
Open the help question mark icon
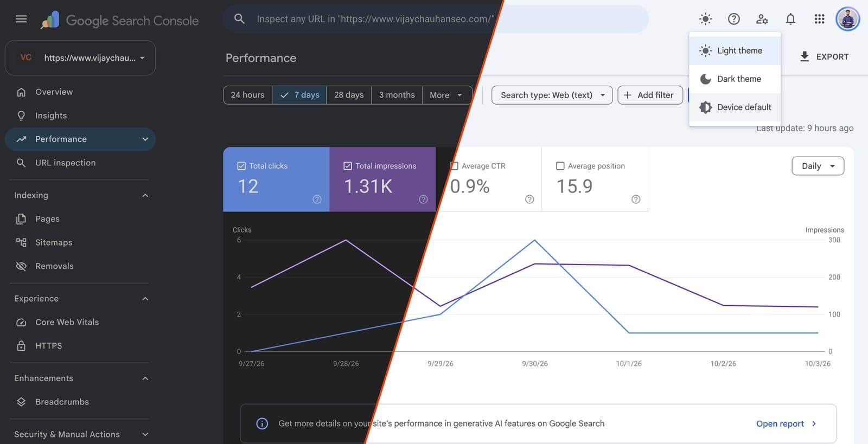click(x=733, y=19)
